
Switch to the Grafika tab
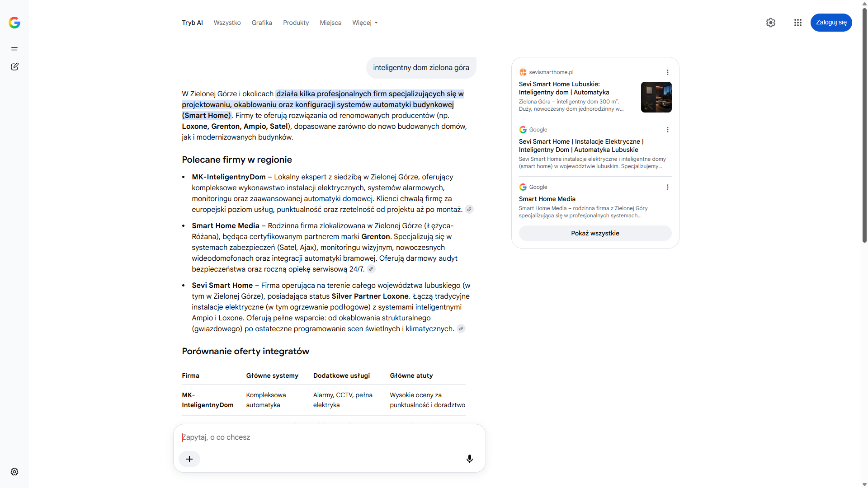click(262, 23)
